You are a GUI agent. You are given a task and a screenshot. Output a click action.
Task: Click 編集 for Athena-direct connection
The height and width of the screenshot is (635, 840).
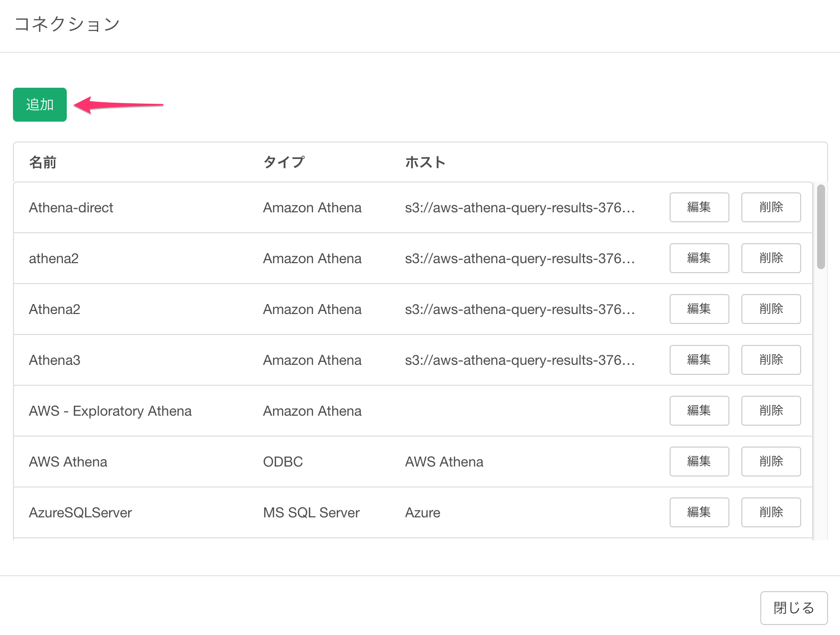pos(699,207)
